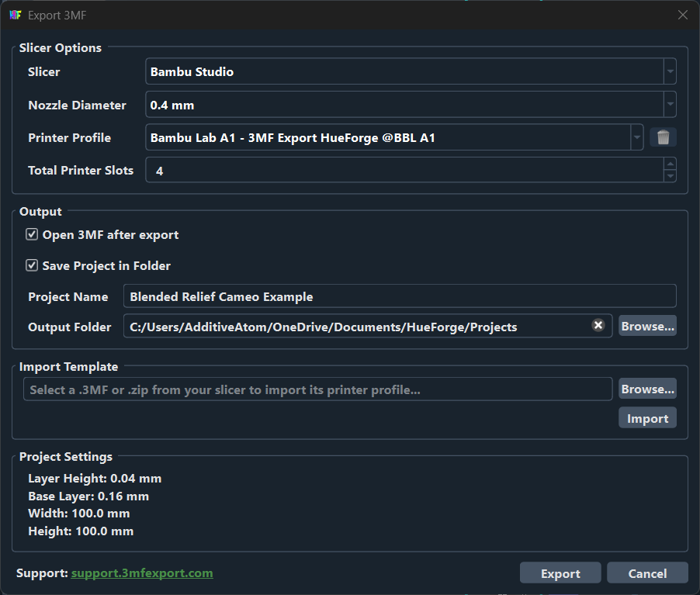Select the 'Base Layer: 0.16 mm' text
Screen dimensions: 700x595
point(88,496)
